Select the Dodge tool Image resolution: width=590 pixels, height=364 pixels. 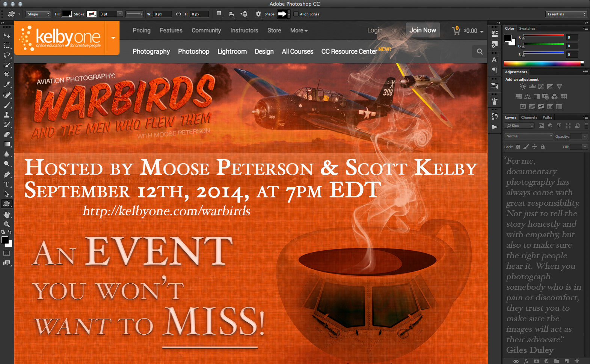[x=7, y=164]
